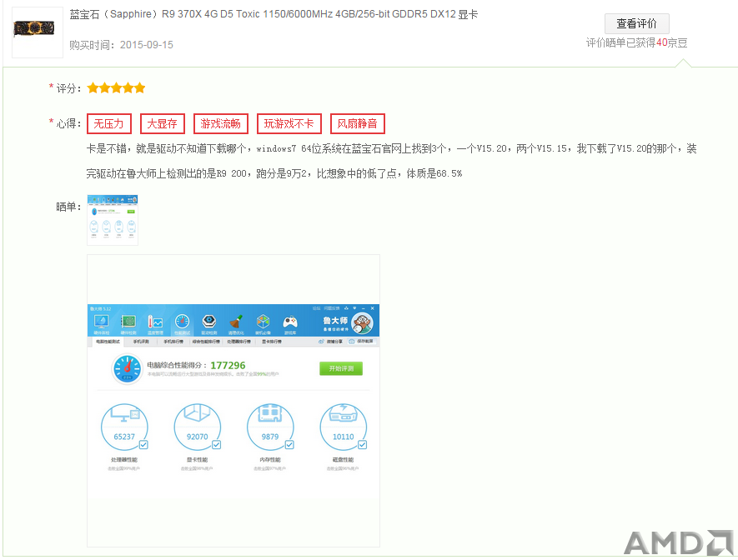Click the disk score circle 10110

(343, 427)
